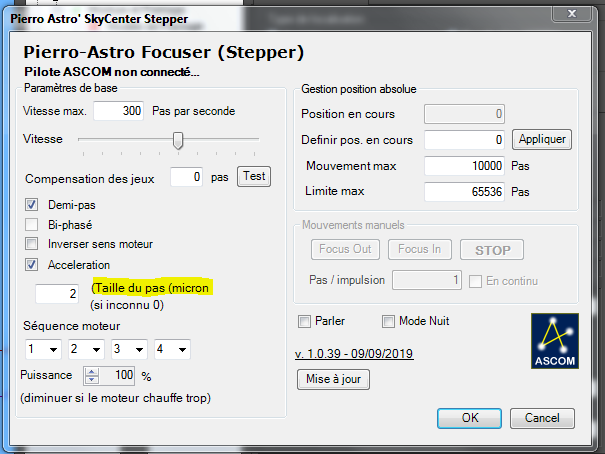Click the Mise à jour button
Image resolution: width=605 pixels, height=454 pixels.
point(334,379)
